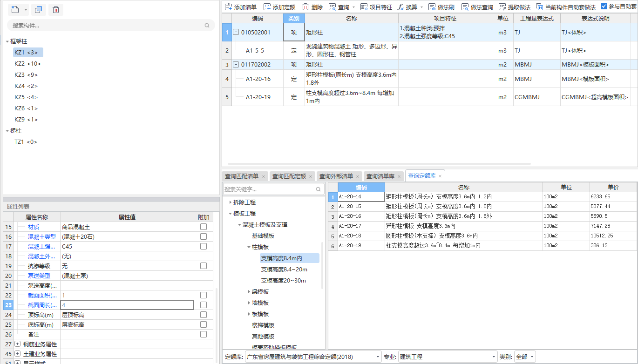The height and width of the screenshot is (364, 638).
Task: Select TZ1 <0> component
Action: 26,142
